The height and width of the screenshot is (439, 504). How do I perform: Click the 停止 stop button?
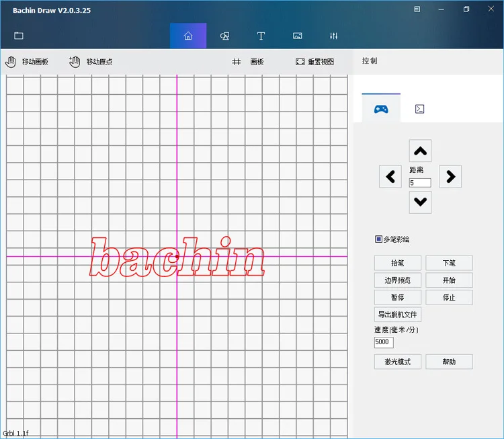click(449, 298)
